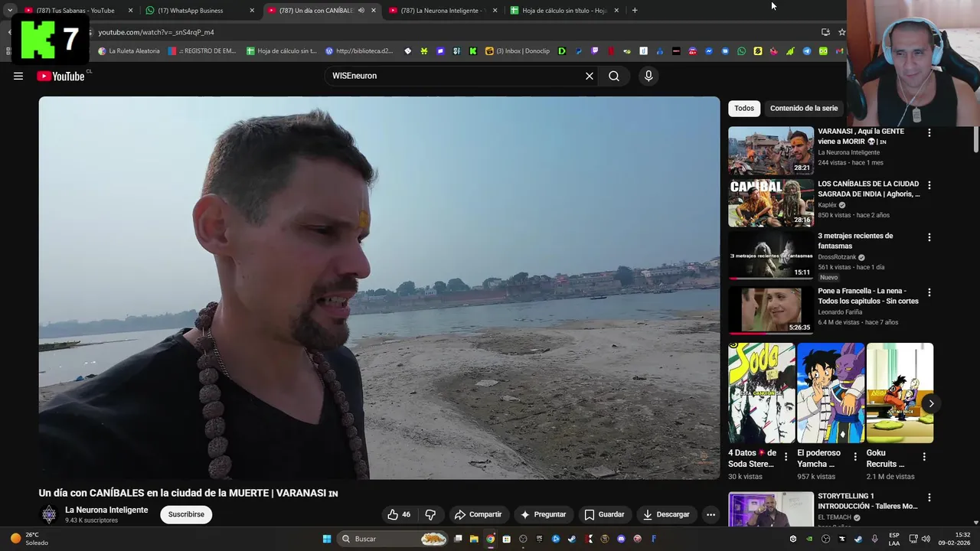
Task: Advance Shorts shelf with next arrow
Action: tap(931, 403)
